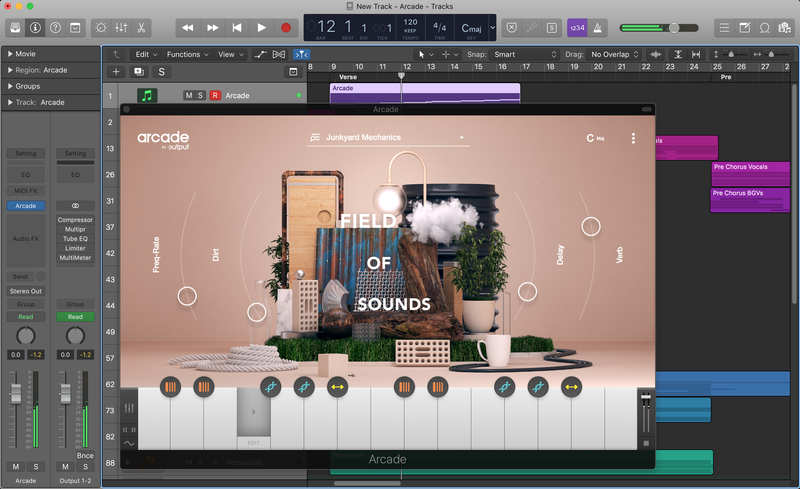Add a new track with plus button
Image resolution: width=800 pixels, height=489 pixels.
[116, 72]
